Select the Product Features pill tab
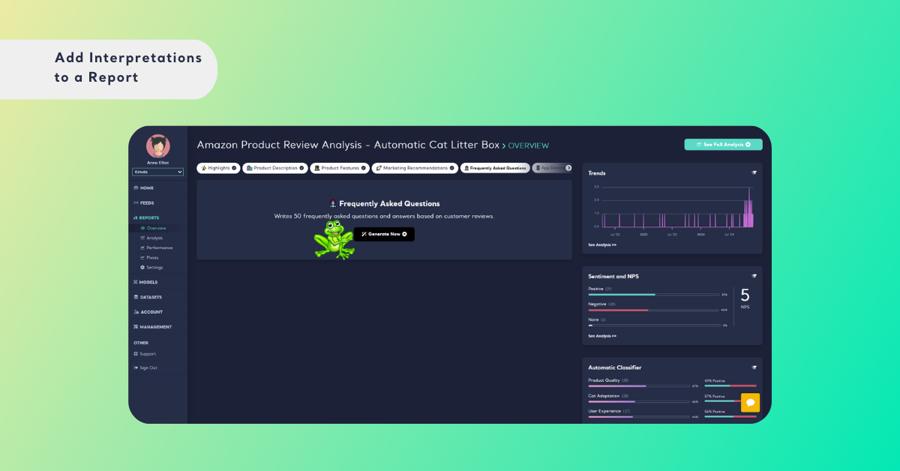 tap(340, 168)
